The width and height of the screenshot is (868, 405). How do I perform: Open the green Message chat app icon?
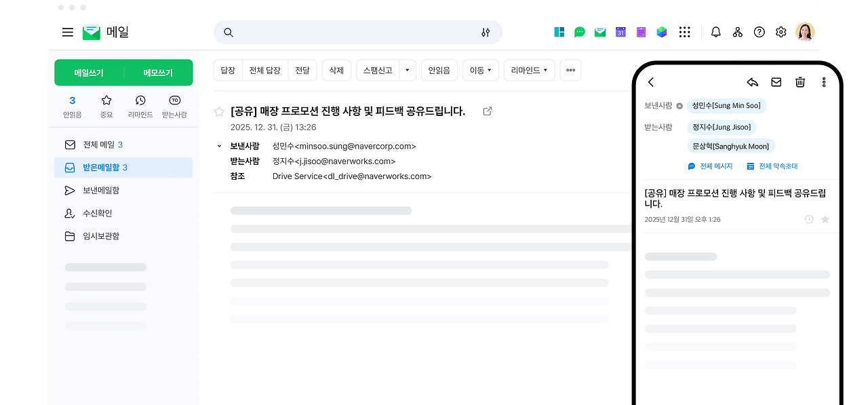tap(580, 32)
